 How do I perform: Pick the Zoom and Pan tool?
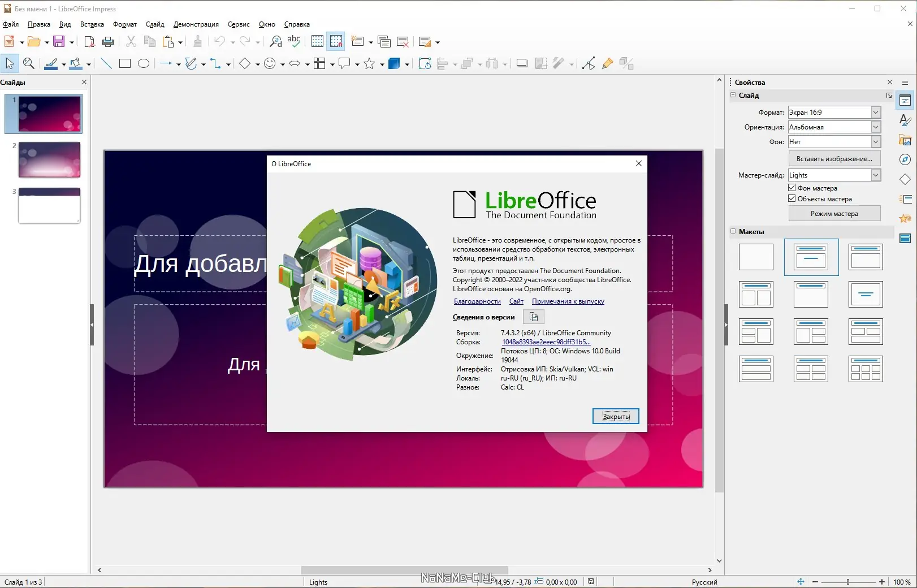tap(28, 64)
